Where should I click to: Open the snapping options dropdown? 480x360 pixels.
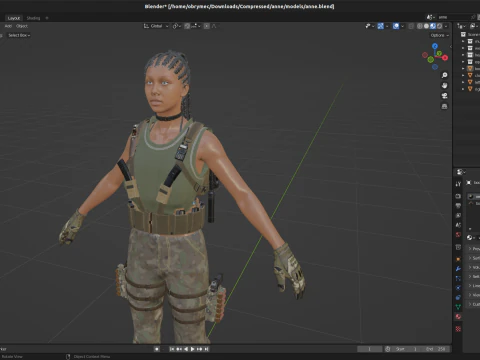coord(197,26)
